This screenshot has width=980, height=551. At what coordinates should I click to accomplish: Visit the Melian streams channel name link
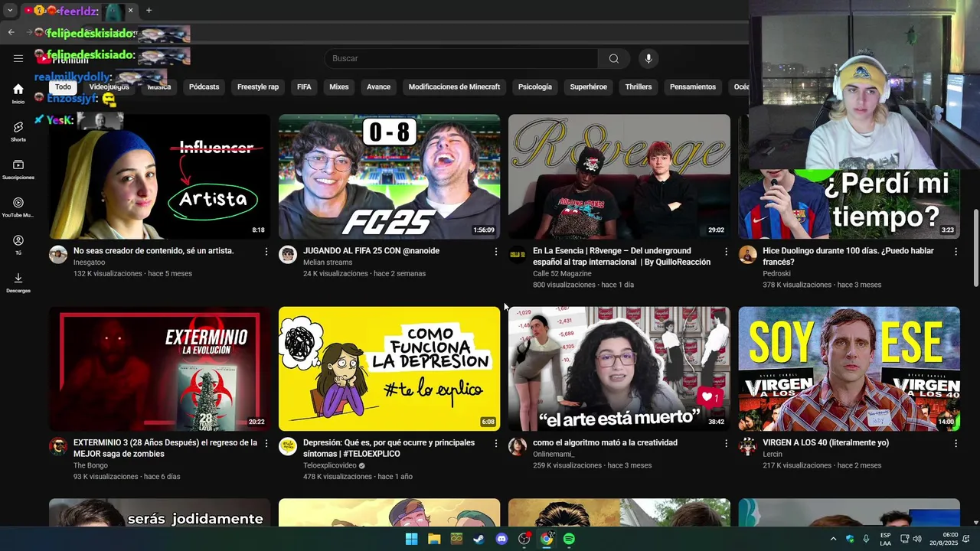coord(328,262)
